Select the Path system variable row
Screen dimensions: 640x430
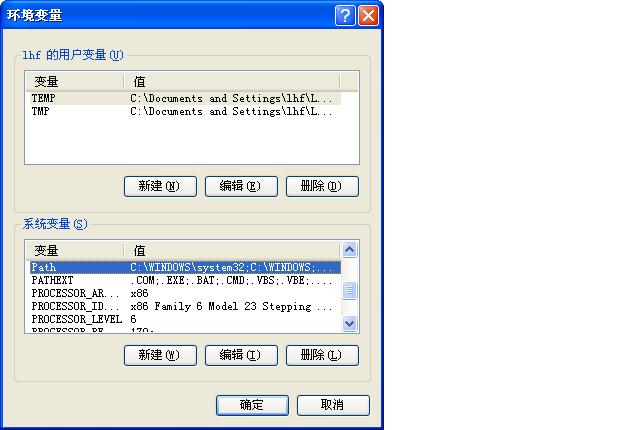point(185,267)
